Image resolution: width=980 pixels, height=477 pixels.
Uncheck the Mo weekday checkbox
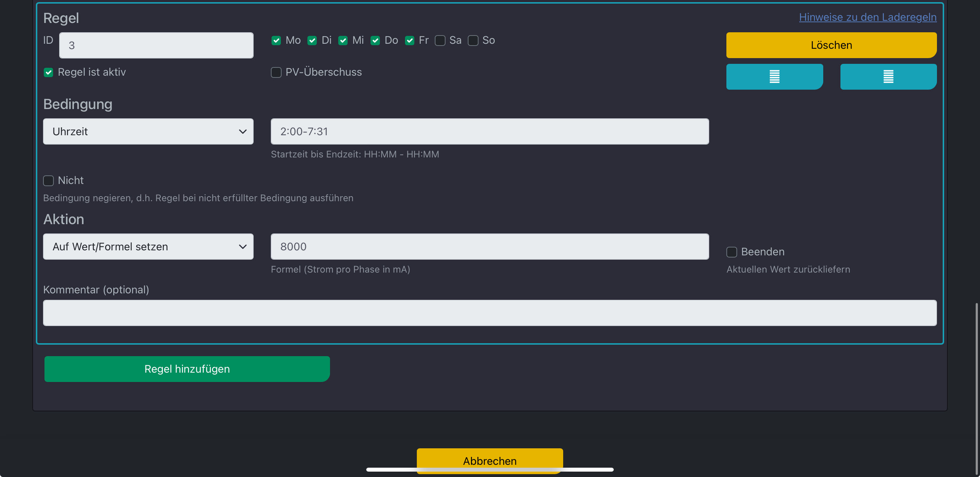point(276,40)
